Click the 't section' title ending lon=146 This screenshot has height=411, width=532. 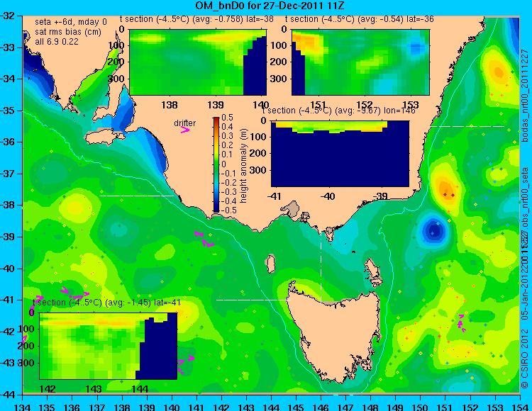(x=338, y=111)
